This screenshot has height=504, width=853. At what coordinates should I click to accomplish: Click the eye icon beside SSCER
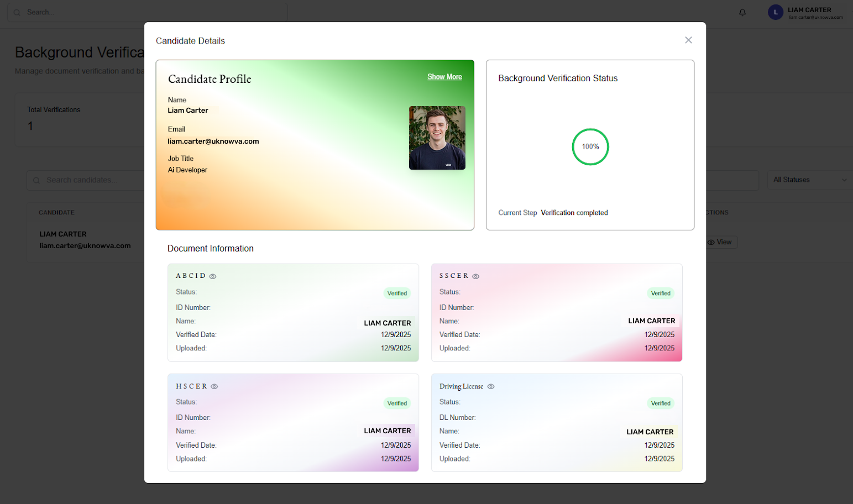(475, 276)
